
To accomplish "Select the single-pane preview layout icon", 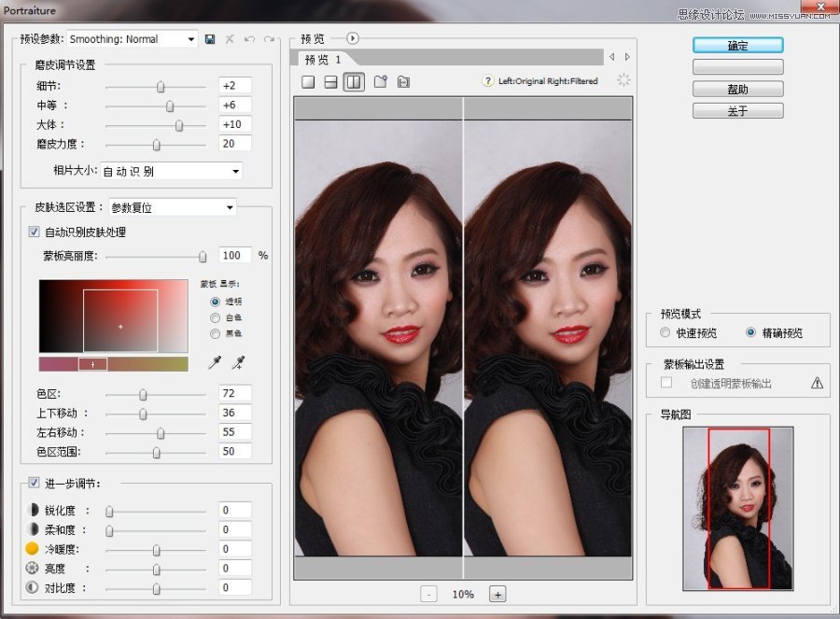I will tap(308, 82).
